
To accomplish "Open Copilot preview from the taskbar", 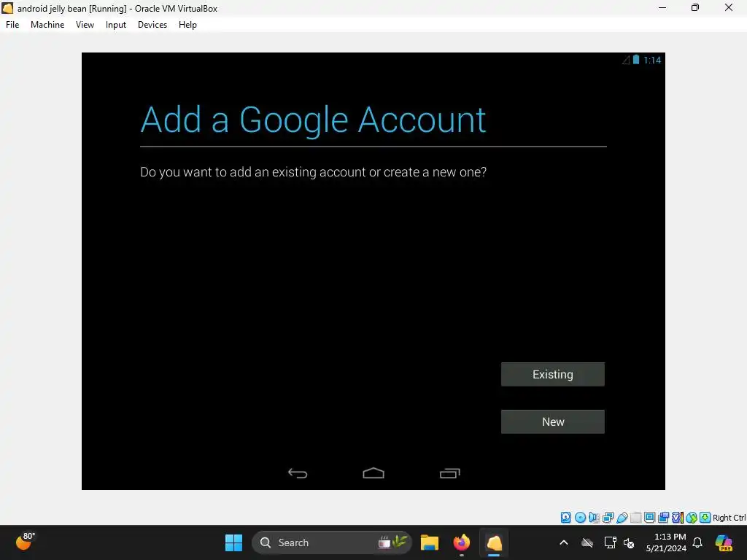I will pyautogui.click(x=724, y=542).
